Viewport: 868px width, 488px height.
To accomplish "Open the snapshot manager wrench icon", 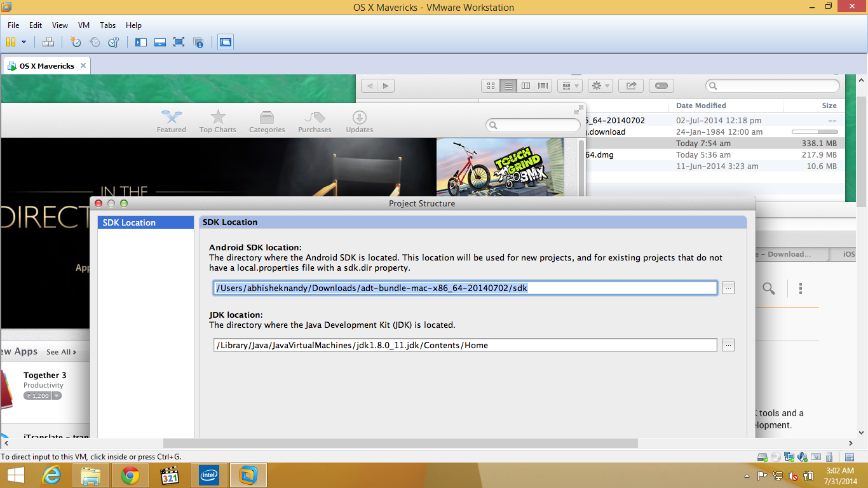I will (114, 42).
